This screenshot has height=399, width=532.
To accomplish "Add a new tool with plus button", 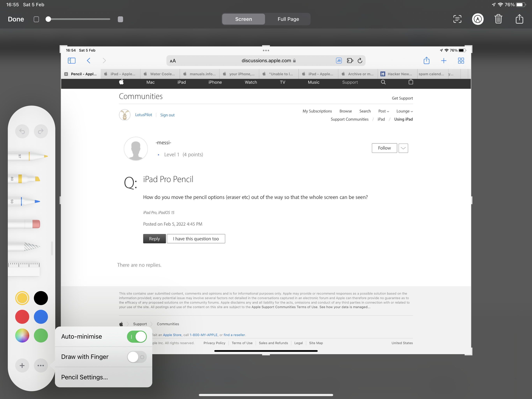I will click(22, 365).
